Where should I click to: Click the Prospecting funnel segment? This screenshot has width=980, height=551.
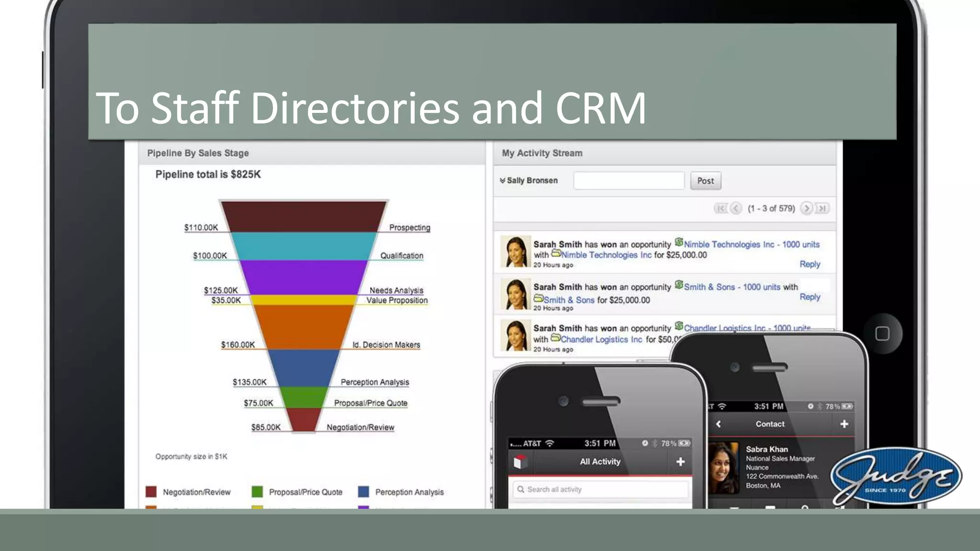coord(303,217)
